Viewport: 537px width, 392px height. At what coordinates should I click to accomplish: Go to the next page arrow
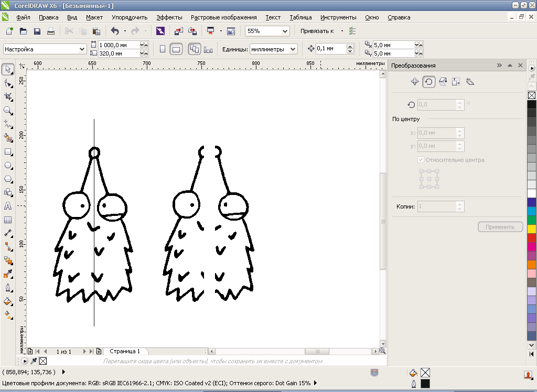[84, 351]
